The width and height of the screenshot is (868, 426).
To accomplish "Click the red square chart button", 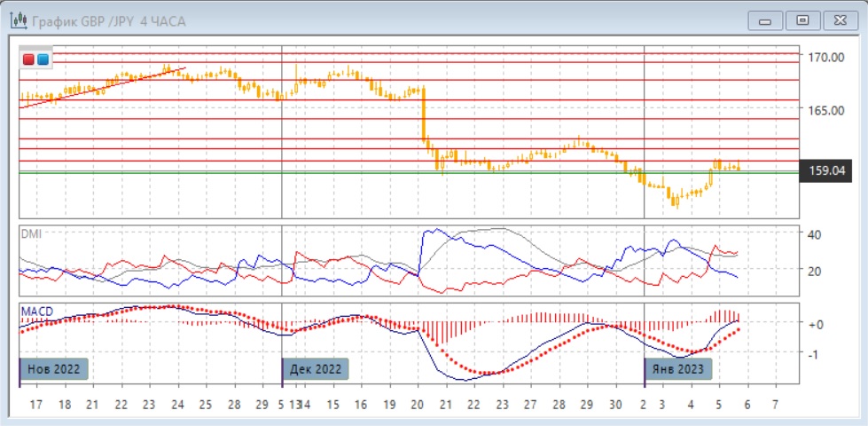I will (x=29, y=59).
